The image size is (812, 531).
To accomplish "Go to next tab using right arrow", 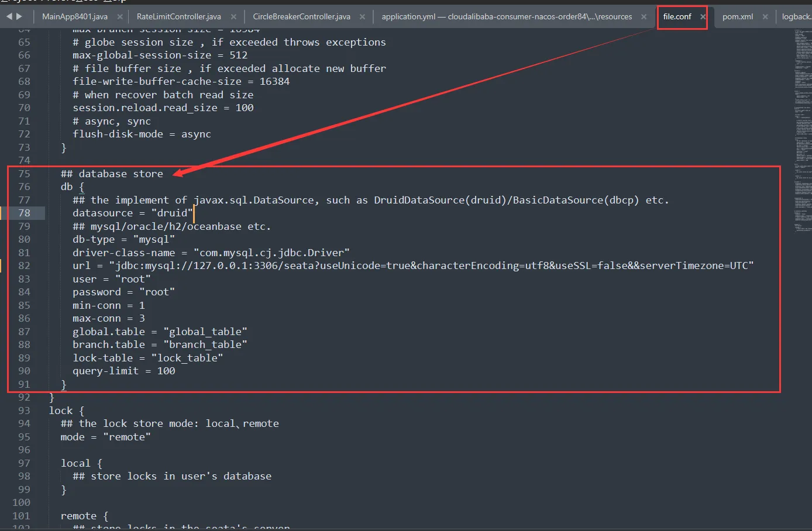I will [19, 16].
